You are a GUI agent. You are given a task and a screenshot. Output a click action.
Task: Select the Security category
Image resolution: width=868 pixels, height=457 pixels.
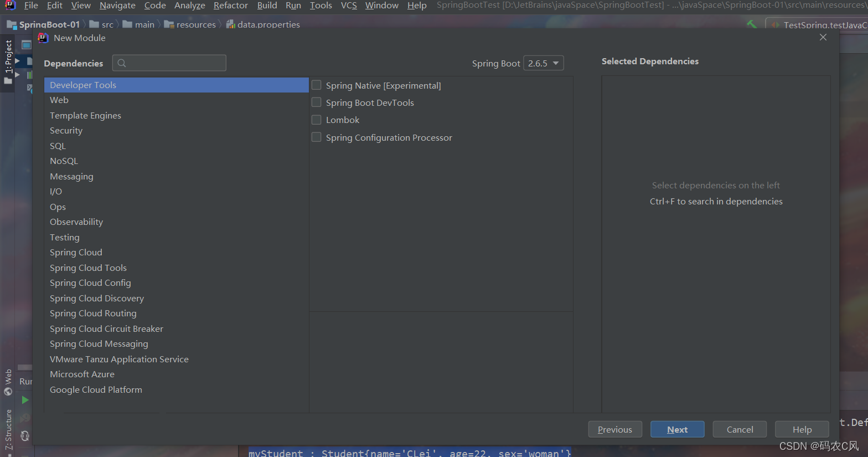177,131
